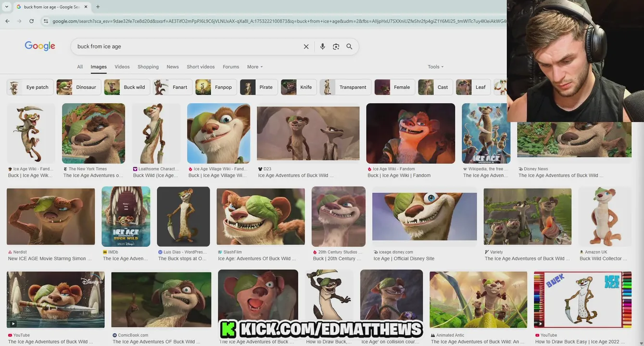
Task: Apply the Buck wild filter chip
Action: pos(127,87)
